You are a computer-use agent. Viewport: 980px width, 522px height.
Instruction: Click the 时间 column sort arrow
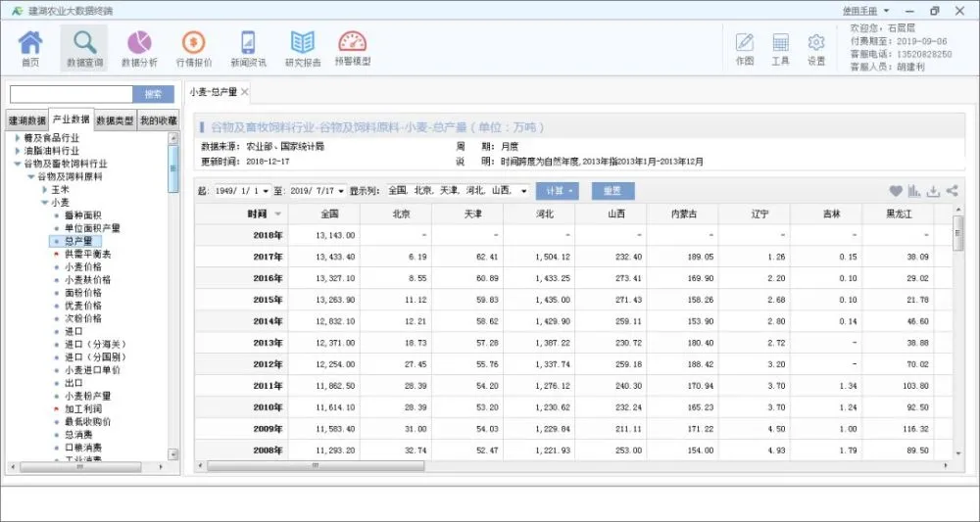coord(277,214)
